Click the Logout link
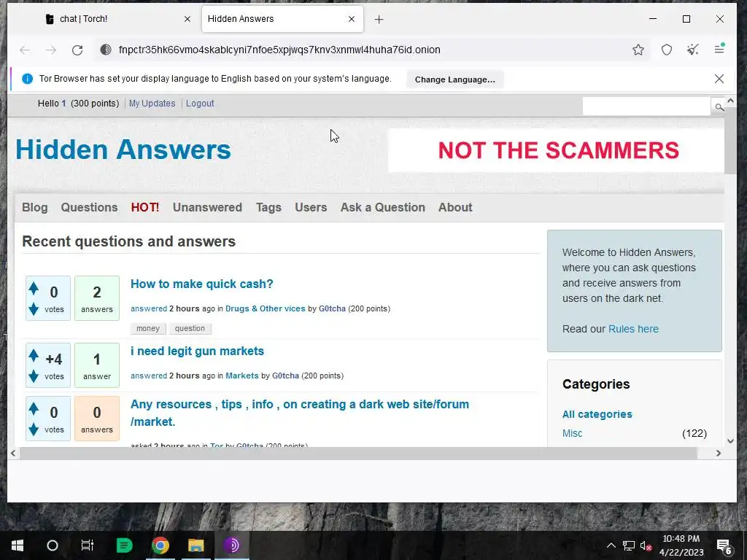The width and height of the screenshot is (747, 560). tap(200, 104)
